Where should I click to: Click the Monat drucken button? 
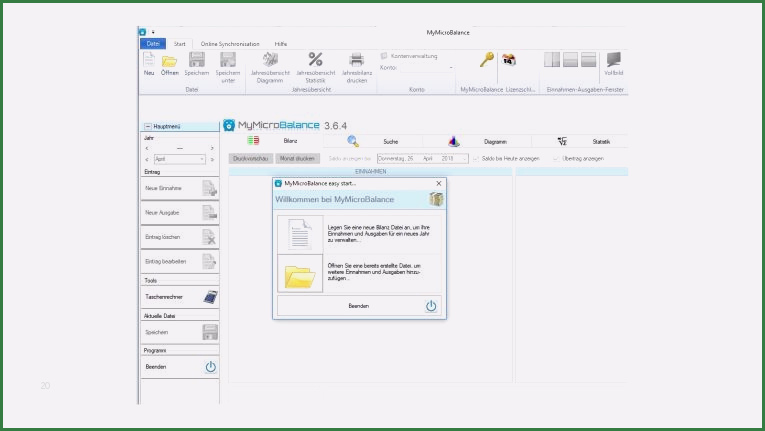click(297, 159)
